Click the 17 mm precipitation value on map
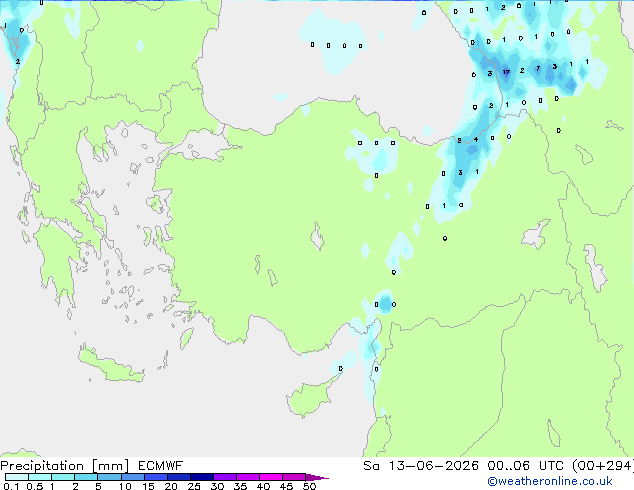The image size is (634, 490). click(x=506, y=72)
